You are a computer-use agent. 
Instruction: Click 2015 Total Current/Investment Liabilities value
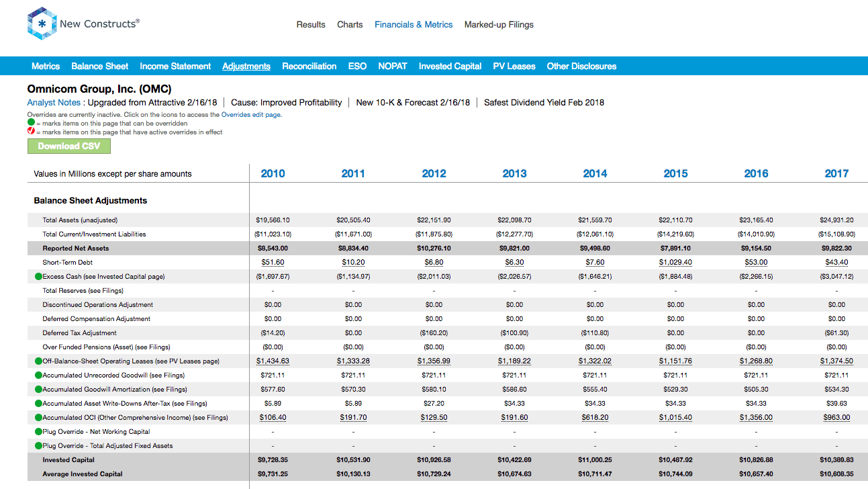(x=675, y=234)
